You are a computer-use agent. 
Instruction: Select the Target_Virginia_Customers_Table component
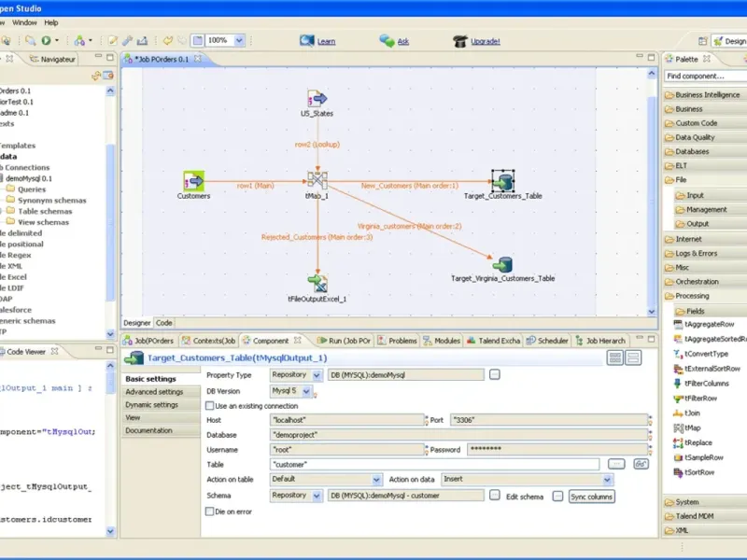[502, 265]
